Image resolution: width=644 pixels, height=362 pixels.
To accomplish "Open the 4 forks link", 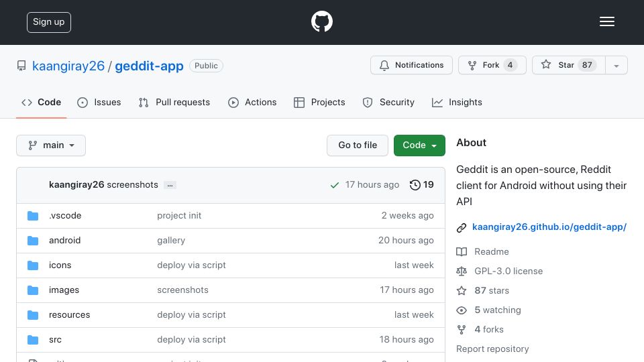I will click(489, 330).
